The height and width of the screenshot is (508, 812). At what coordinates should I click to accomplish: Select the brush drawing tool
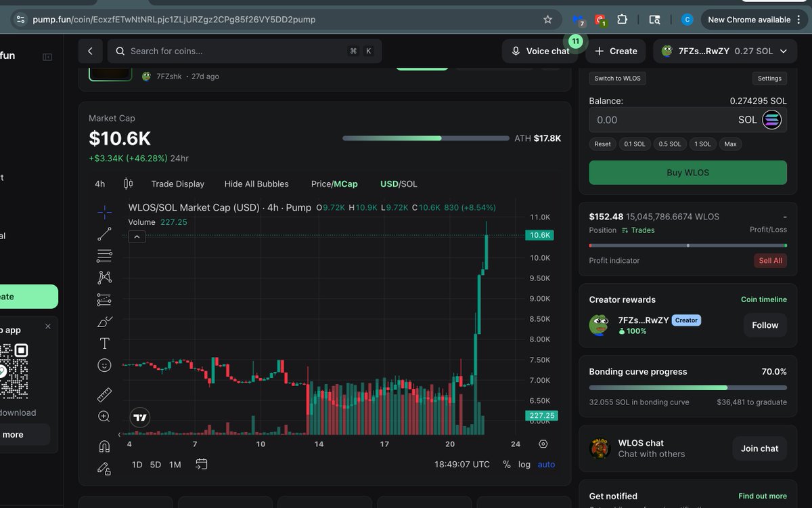tap(104, 322)
